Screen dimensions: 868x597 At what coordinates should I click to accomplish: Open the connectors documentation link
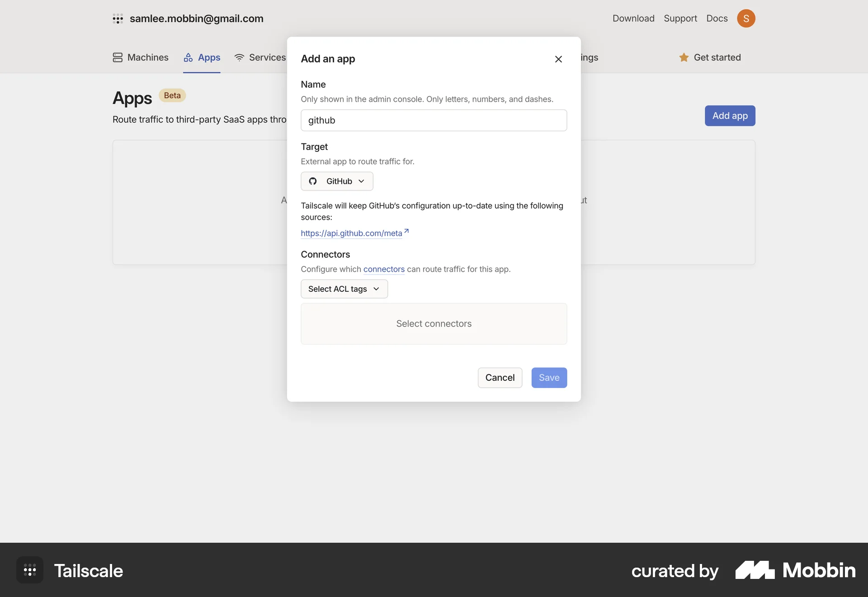383,269
